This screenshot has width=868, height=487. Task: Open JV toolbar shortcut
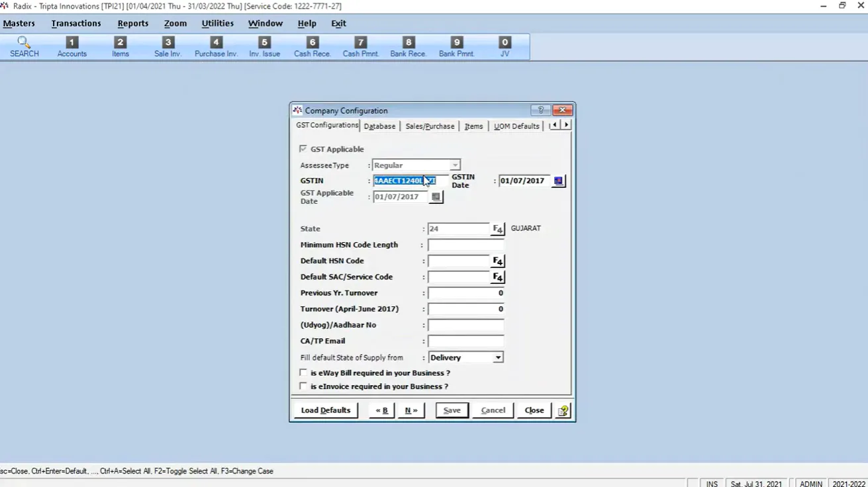(505, 47)
